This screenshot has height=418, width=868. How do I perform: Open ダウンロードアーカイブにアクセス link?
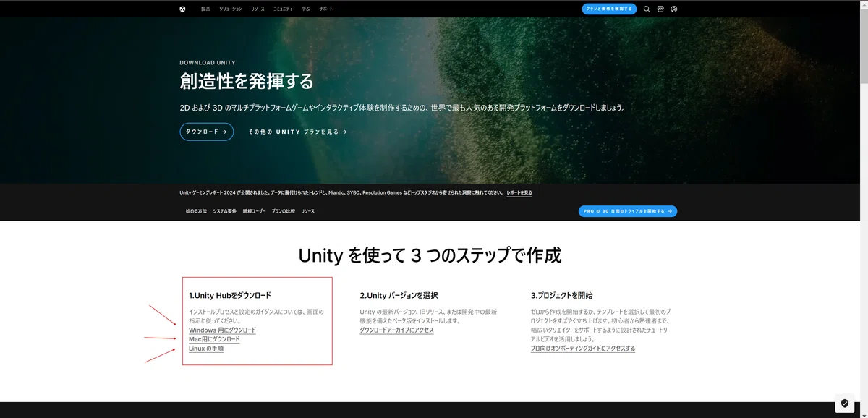(x=396, y=330)
